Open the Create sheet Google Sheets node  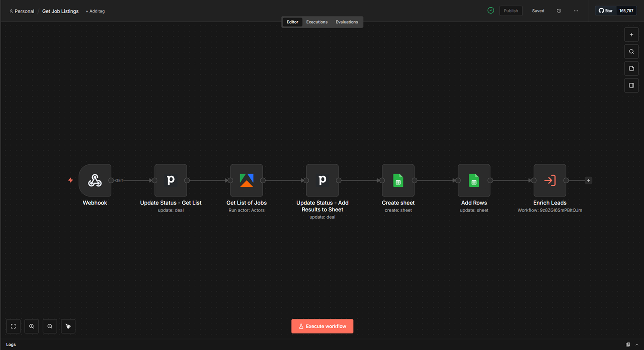[x=398, y=180]
